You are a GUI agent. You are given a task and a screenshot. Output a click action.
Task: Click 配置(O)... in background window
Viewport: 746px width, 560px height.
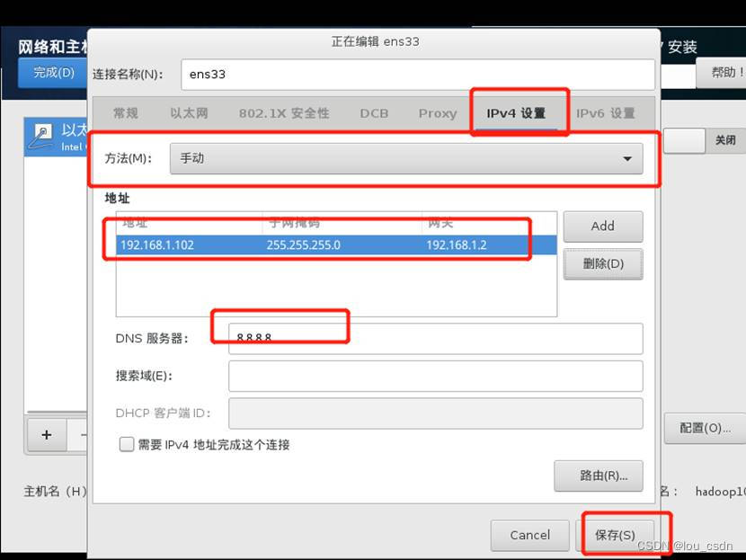[705, 428]
